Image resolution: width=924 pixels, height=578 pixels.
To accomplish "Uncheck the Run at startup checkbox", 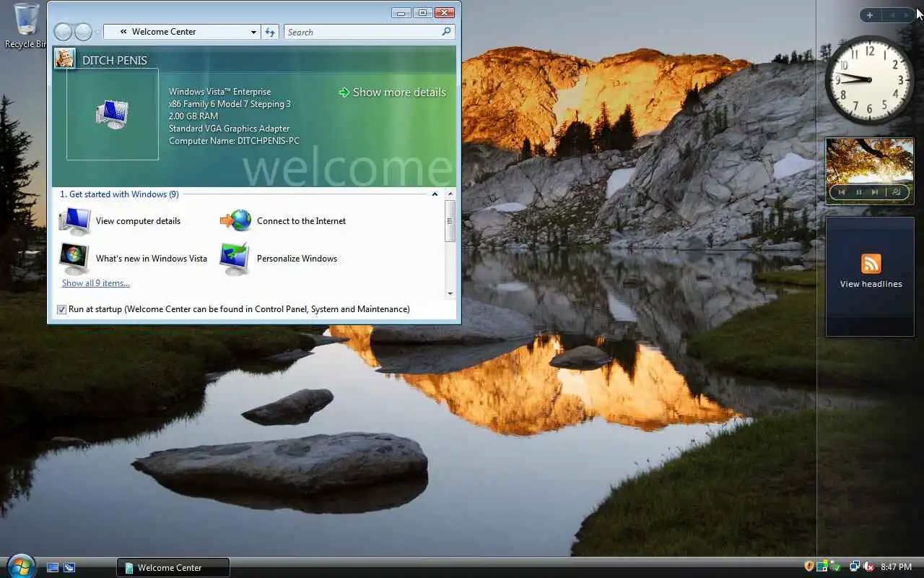I will click(x=61, y=309).
